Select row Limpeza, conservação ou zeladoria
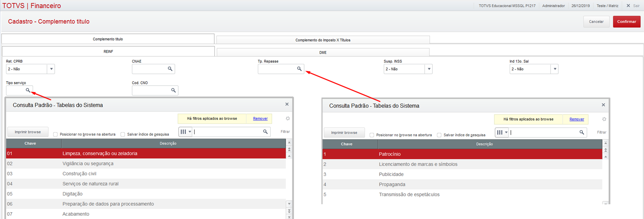 [146, 154]
